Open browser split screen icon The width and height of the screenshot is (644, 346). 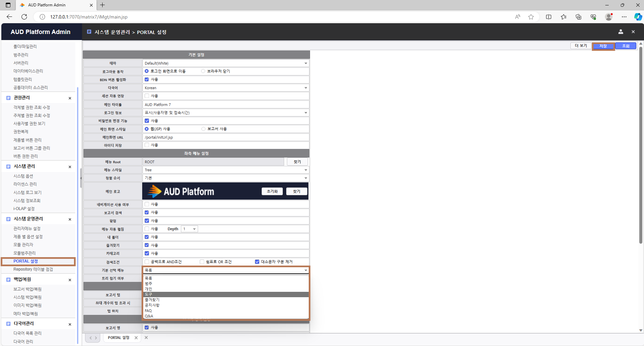coord(548,17)
